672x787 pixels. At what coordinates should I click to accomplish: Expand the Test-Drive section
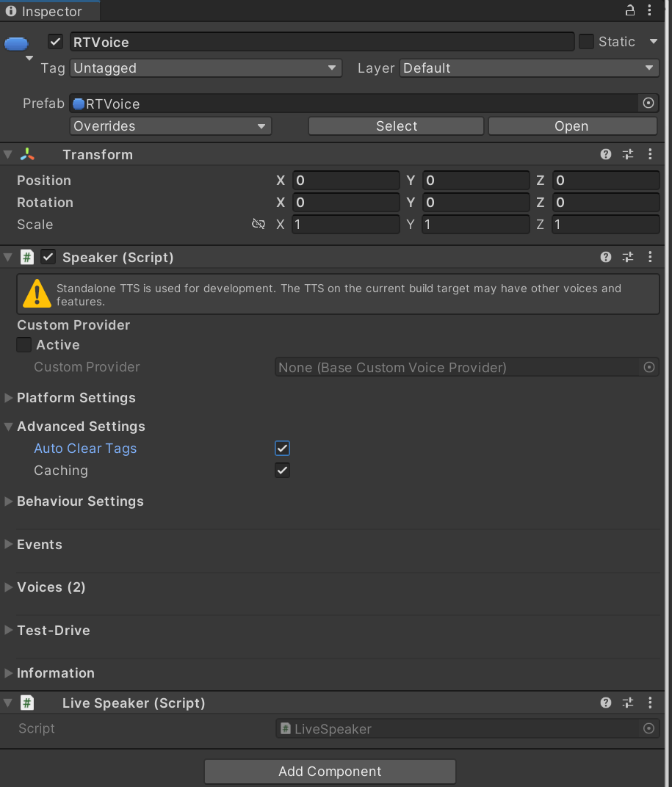click(x=8, y=630)
